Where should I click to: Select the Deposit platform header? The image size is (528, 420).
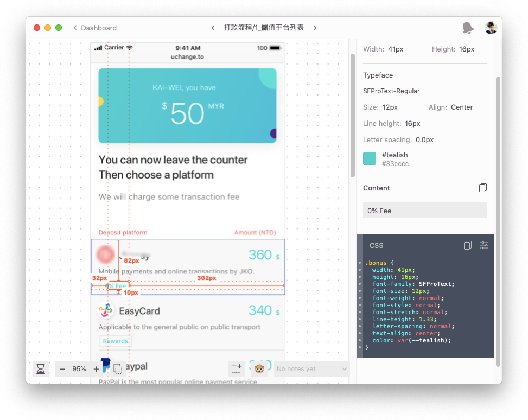pos(123,232)
